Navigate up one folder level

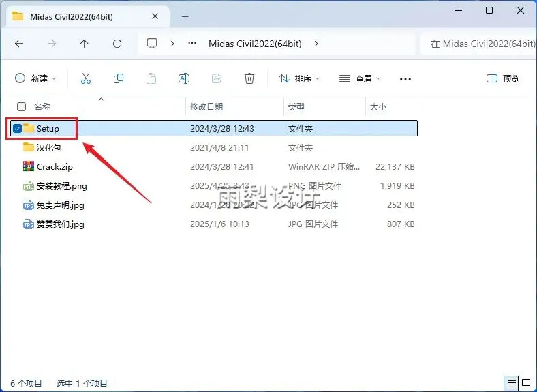point(85,44)
